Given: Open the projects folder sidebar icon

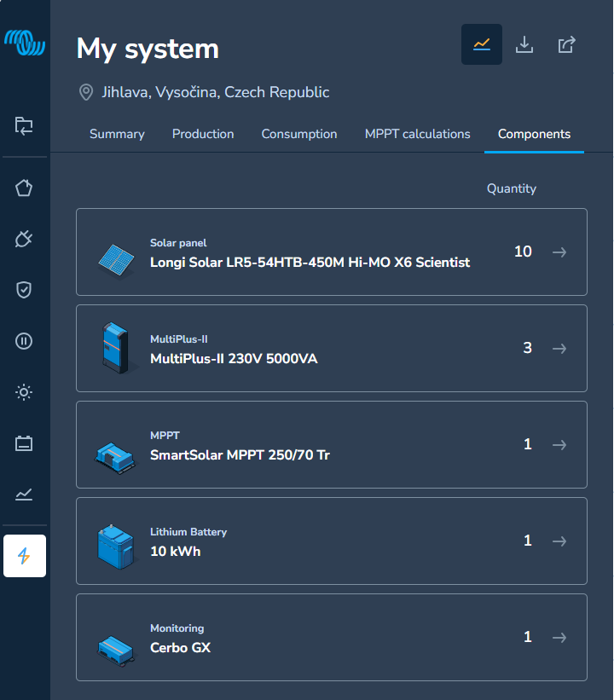Looking at the screenshot, I should tap(24, 125).
